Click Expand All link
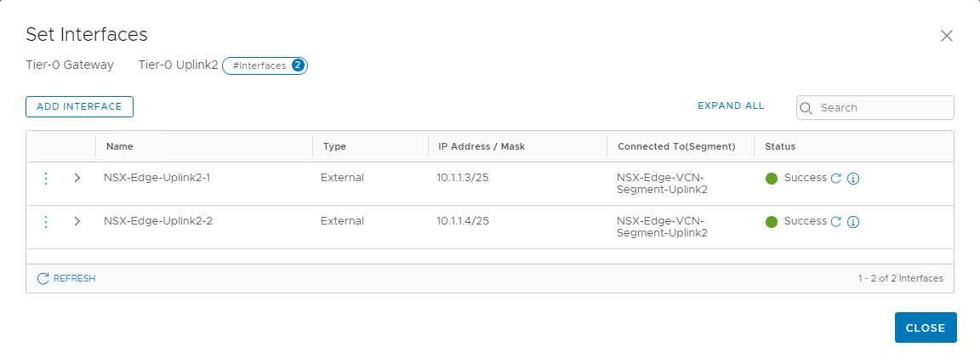Image resolution: width=980 pixels, height=353 pixels. click(731, 106)
